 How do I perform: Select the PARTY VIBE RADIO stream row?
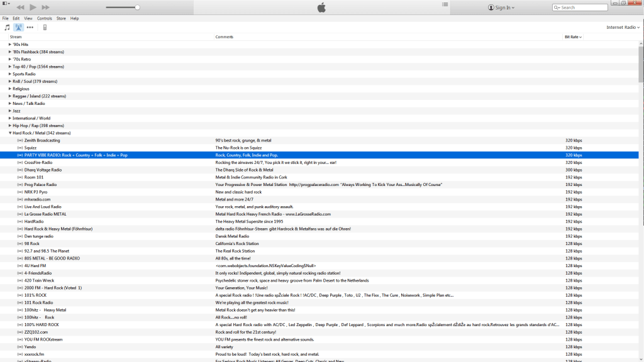(319, 155)
